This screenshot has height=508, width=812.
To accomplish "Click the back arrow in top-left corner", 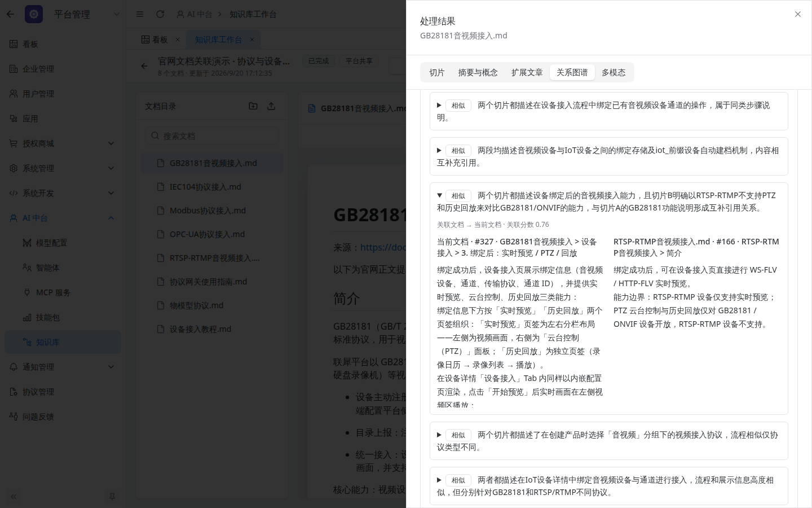I will click(10, 14).
